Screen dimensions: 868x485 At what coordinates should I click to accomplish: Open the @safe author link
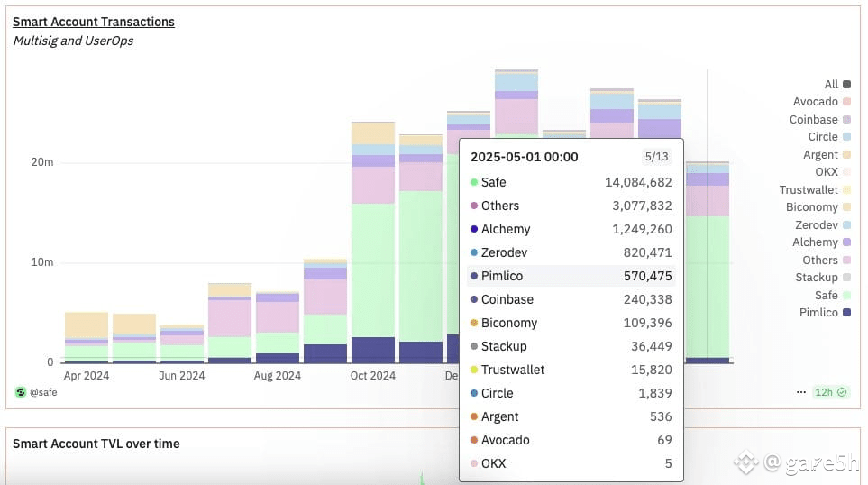(43, 392)
